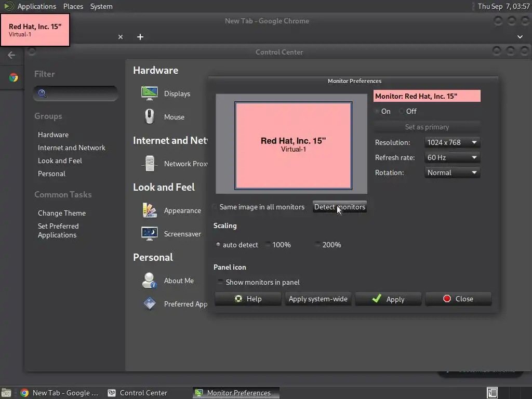Image resolution: width=532 pixels, height=399 pixels.
Task: Open the Mouse settings icon
Action: click(149, 117)
